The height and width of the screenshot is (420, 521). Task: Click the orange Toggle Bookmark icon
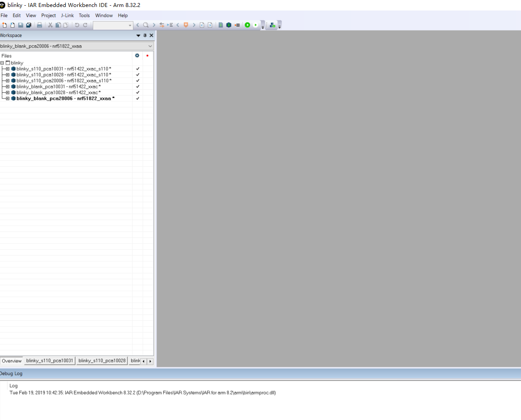pos(186,25)
